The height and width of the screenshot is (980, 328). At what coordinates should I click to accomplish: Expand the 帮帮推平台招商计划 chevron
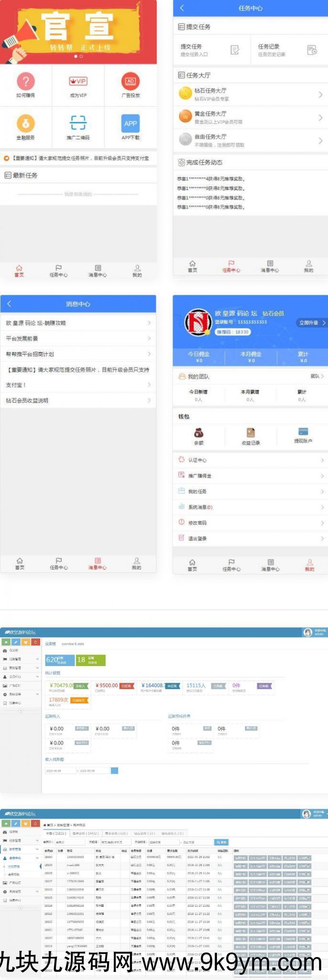(x=149, y=354)
